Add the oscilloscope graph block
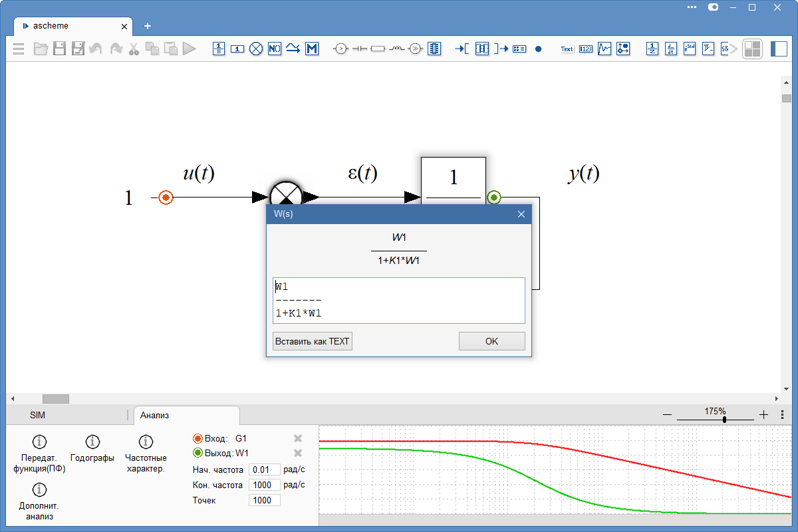This screenshot has width=798, height=532. (x=604, y=49)
